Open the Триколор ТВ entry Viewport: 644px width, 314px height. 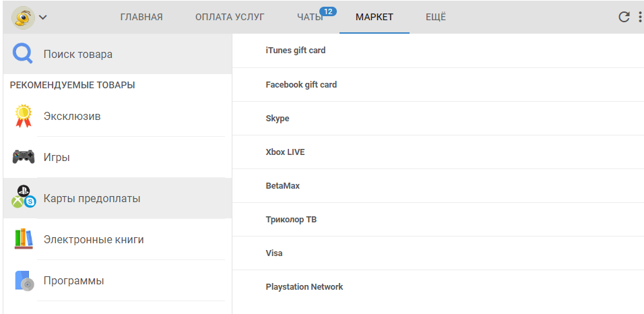291,220
